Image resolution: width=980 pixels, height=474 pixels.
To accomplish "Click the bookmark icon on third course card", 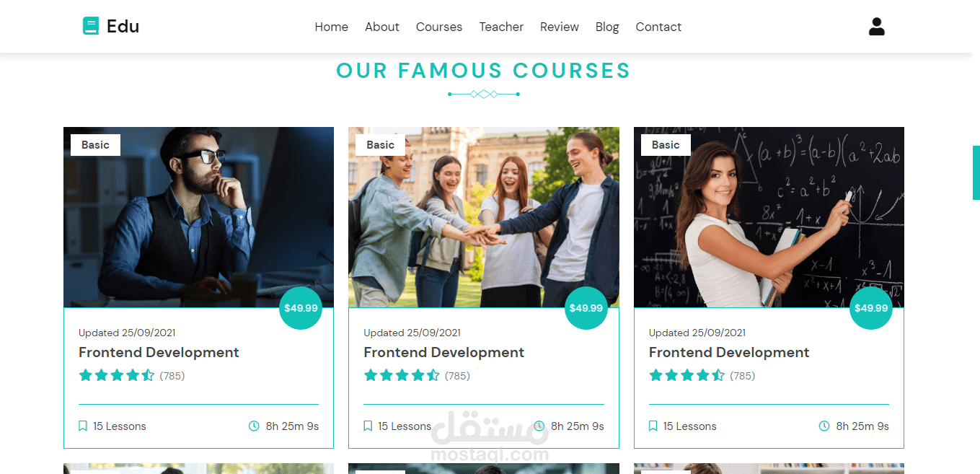I will point(653,426).
